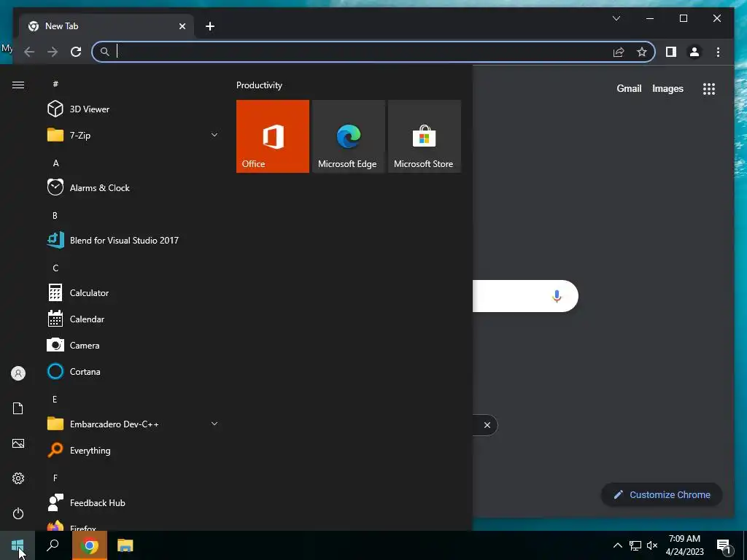The image size is (747, 560).
Task: Go forward in Chrome
Action: coord(53,52)
